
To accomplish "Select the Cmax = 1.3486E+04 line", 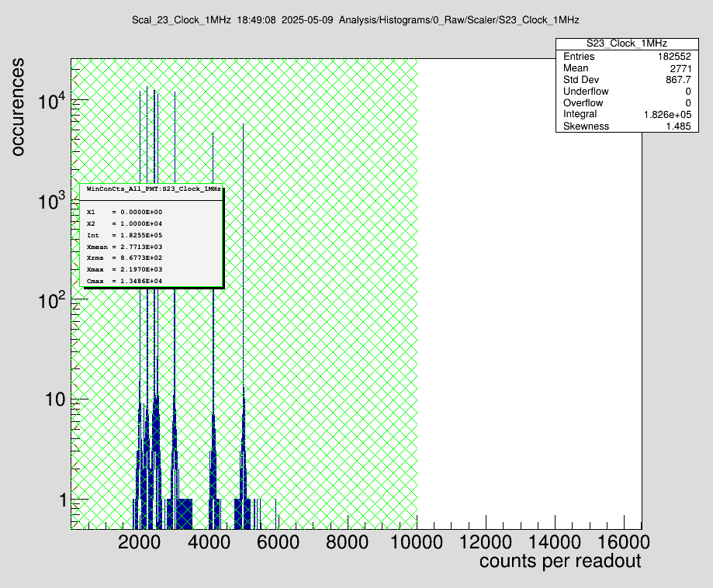I will [x=124, y=281].
